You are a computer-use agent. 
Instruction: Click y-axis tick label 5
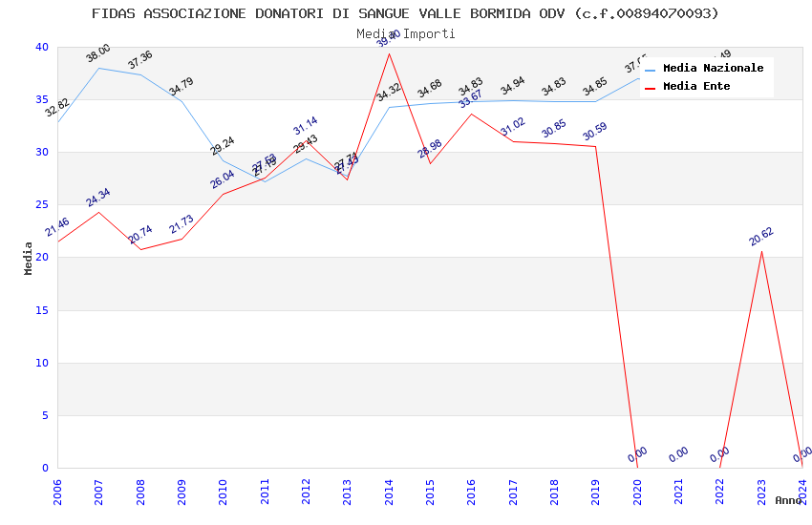click(46, 415)
